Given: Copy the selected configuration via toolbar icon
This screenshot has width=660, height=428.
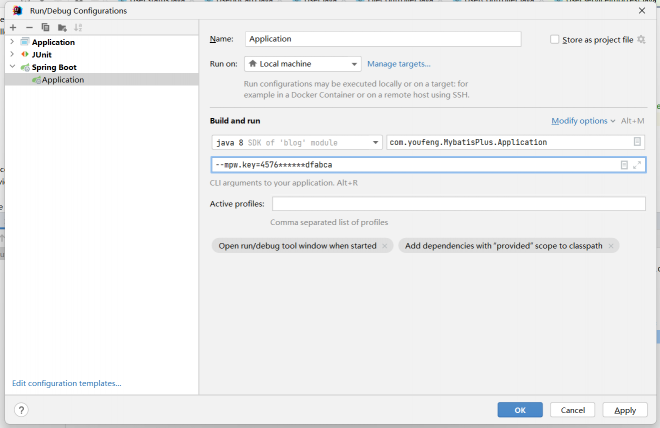Looking at the screenshot, I should [45, 27].
